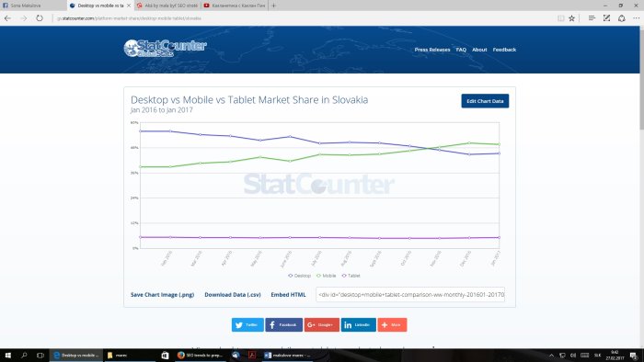Open the Edge window on the taskbar

coord(76,355)
